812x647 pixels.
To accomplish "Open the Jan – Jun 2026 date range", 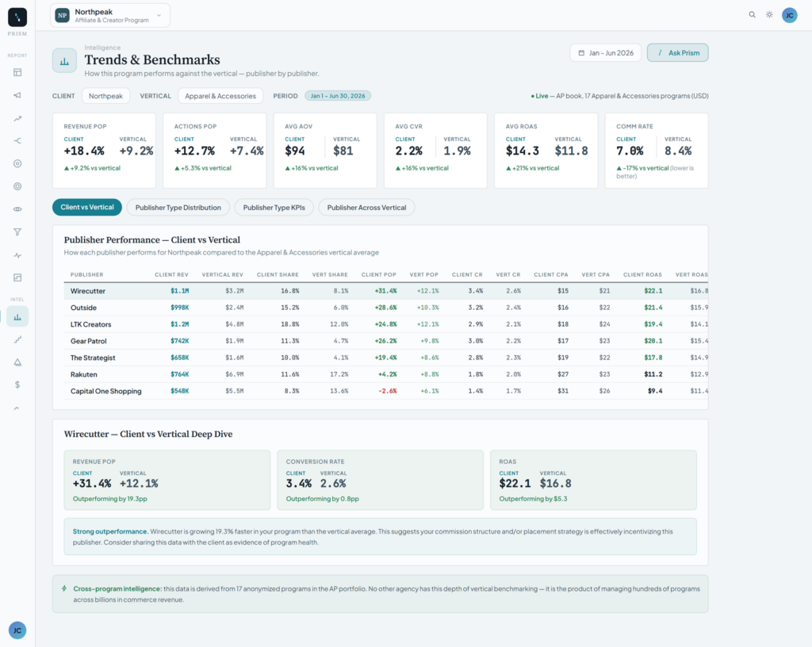I will pyautogui.click(x=605, y=53).
